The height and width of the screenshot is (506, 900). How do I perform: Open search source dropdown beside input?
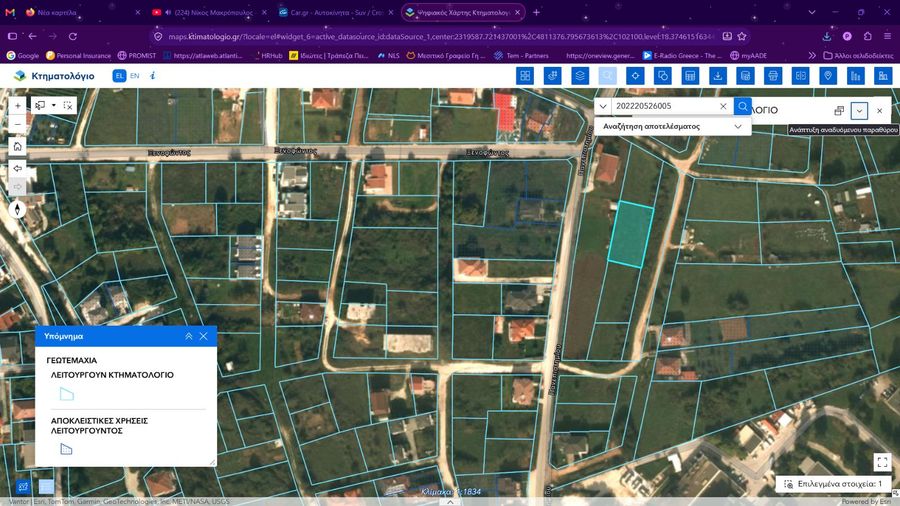point(603,106)
